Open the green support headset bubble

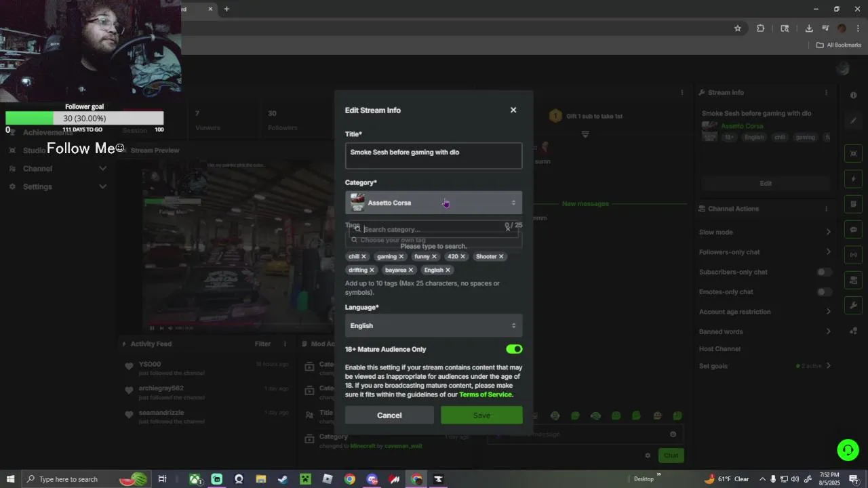[x=848, y=449]
